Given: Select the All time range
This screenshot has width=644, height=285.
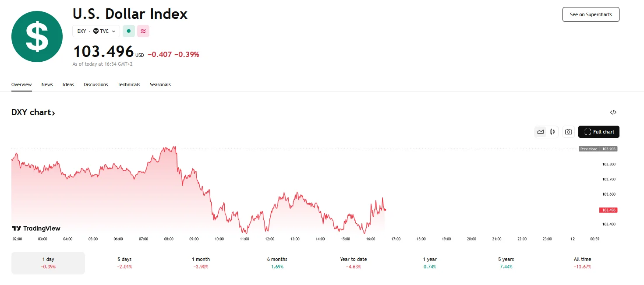Looking at the screenshot, I should (582, 263).
